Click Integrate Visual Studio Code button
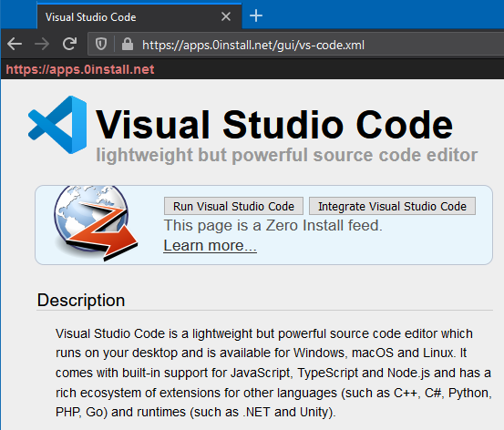 point(392,206)
